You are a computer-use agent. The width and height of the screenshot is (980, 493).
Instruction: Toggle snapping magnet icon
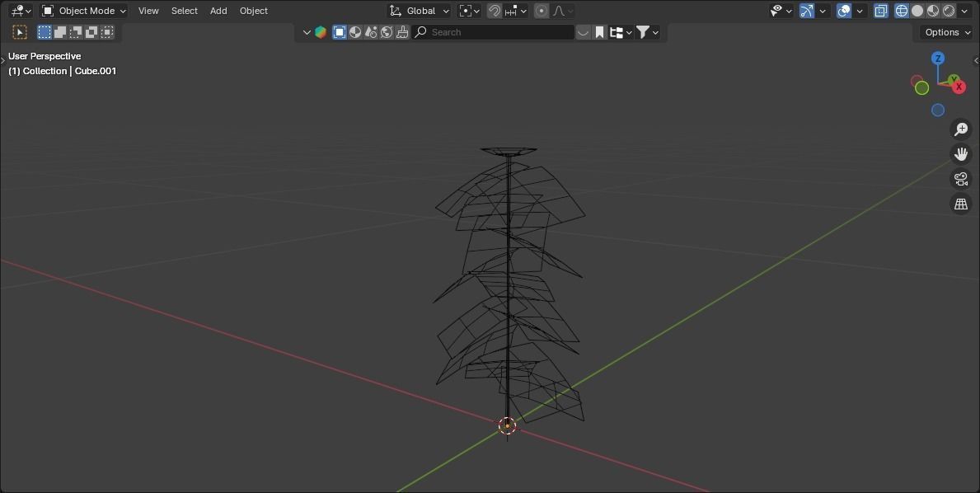495,11
